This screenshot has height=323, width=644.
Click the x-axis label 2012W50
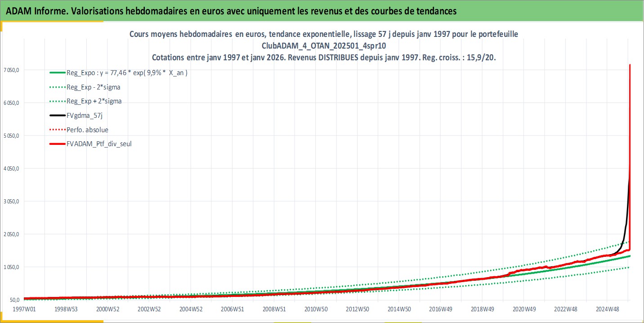[x=357, y=309]
